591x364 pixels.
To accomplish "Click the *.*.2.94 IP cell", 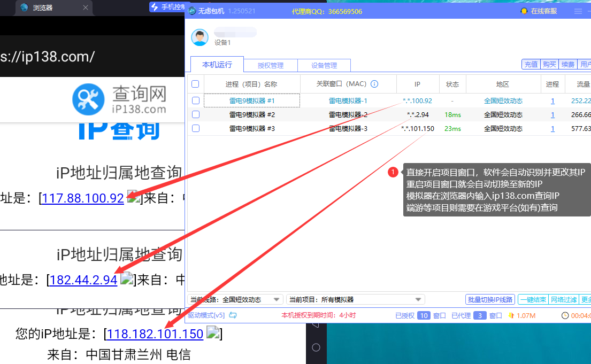I will pyautogui.click(x=418, y=114).
